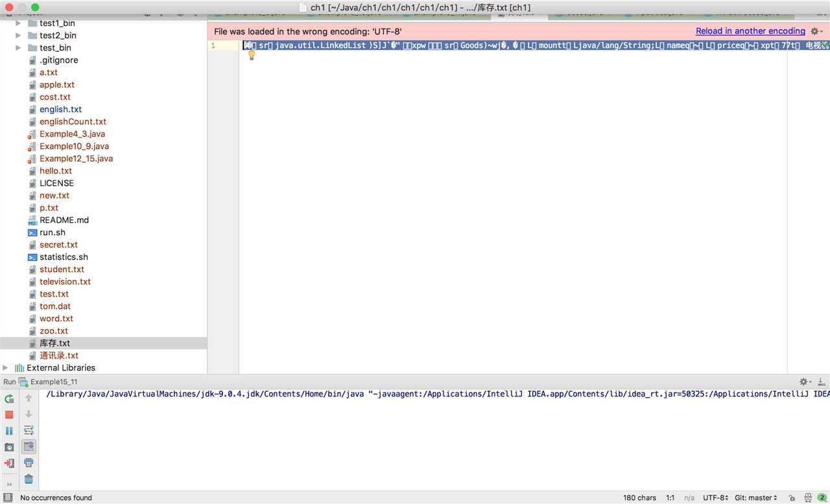Toggle tool window bars in status bar corner

click(x=9, y=498)
